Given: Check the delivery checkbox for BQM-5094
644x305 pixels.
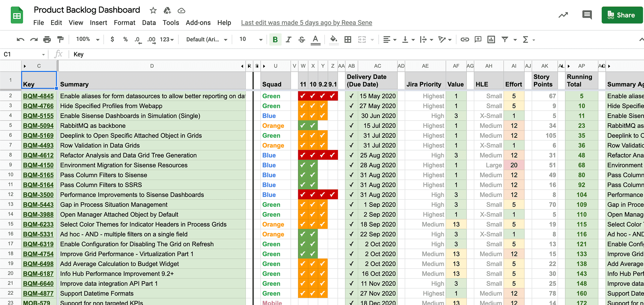Looking at the screenshot, I should click(x=352, y=126).
